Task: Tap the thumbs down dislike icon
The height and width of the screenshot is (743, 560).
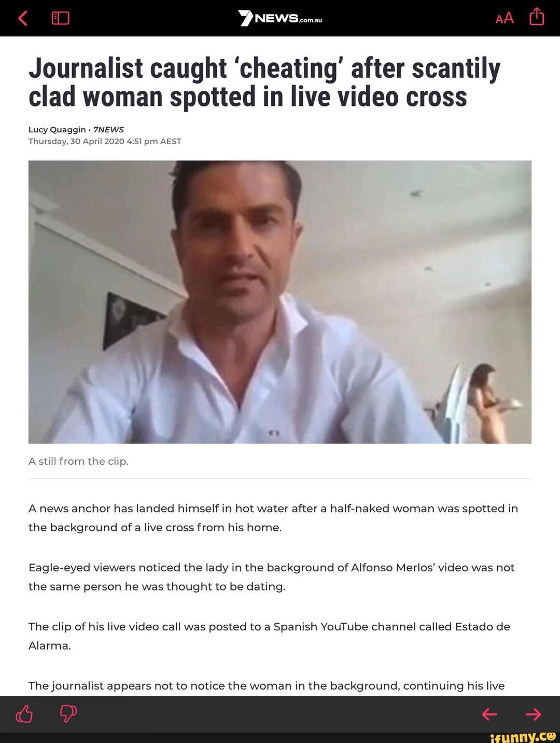Action: [68, 714]
